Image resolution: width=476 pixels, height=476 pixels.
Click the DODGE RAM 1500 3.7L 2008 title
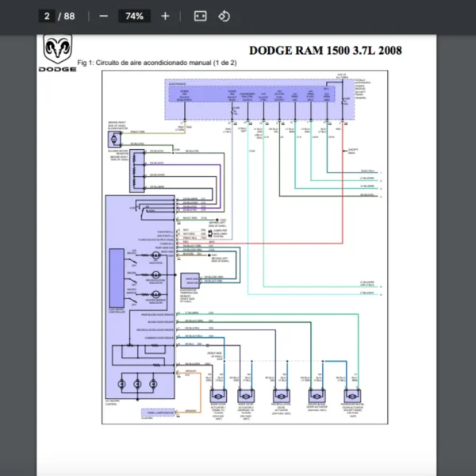tap(324, 50)
